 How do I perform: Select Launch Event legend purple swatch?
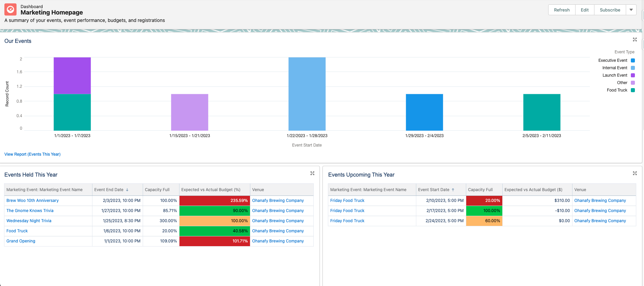click(633, 75)
